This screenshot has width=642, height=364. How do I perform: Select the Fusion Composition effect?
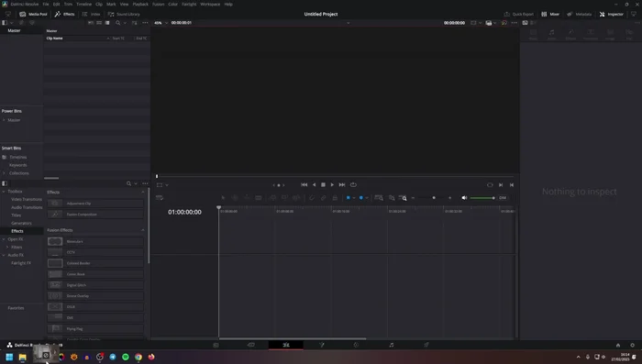(x=95, y=215)
